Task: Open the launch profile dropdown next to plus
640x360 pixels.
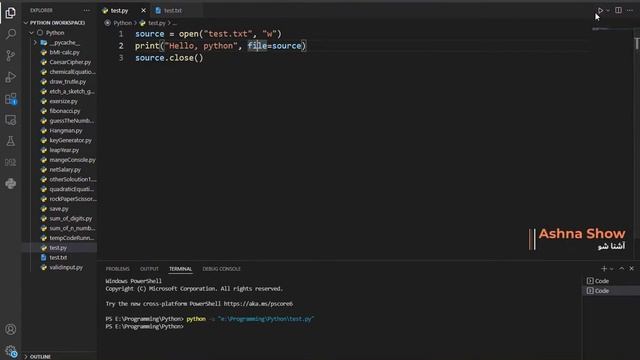Action: click(x=611, y=269)
